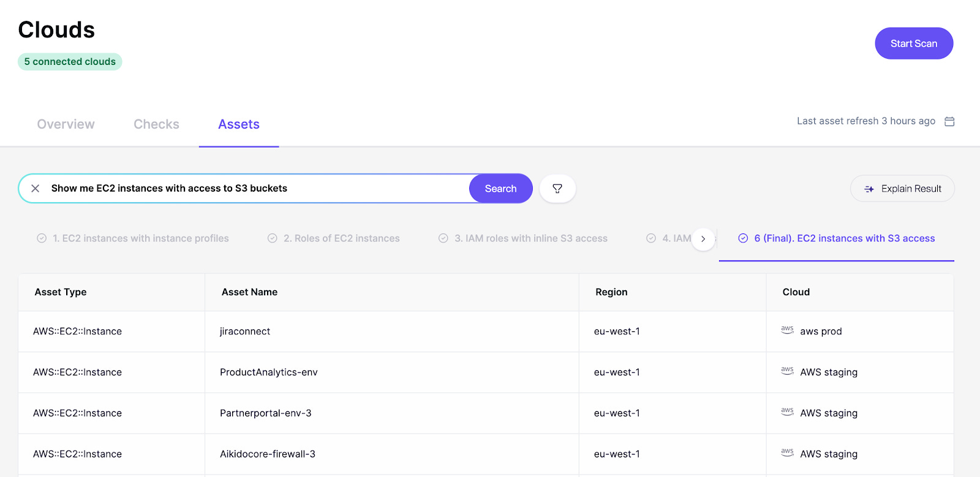The width and height of the screenshot is (980, 477).
Task: Click the Cloud column header
Action: [x=796, y=292]
